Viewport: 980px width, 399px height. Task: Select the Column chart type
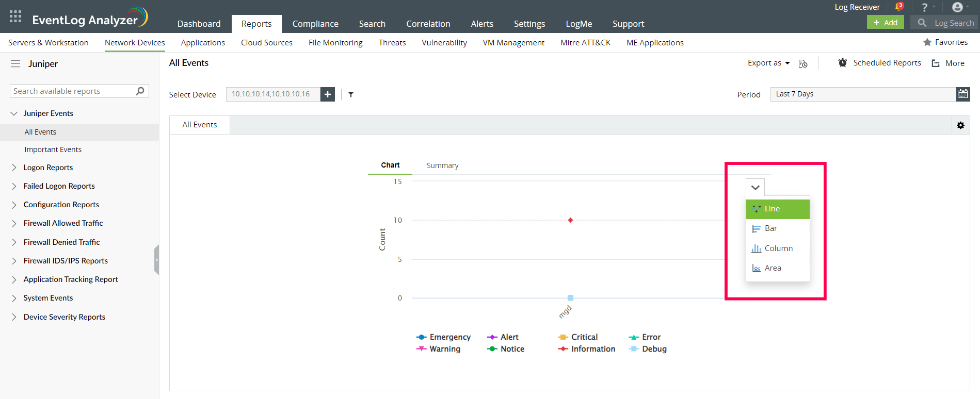778,248
